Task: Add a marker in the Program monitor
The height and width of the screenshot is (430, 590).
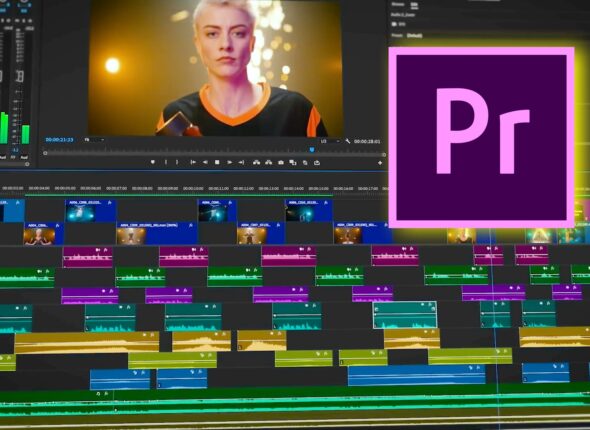Action: click(x=152, y=162)
